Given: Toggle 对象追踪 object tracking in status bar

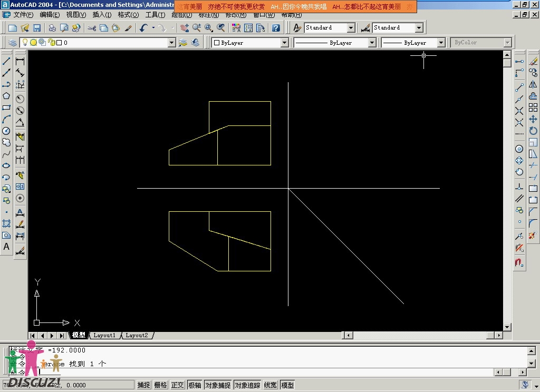Looking at the screenshot, I should (x=247, y=385).
